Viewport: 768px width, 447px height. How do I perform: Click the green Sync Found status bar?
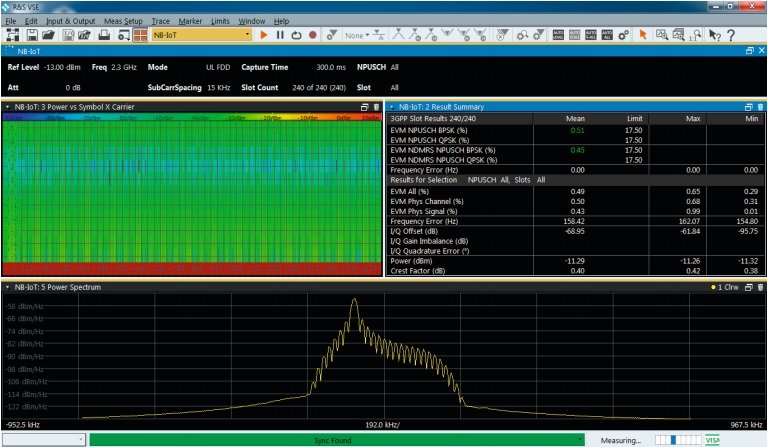[337, 440]
